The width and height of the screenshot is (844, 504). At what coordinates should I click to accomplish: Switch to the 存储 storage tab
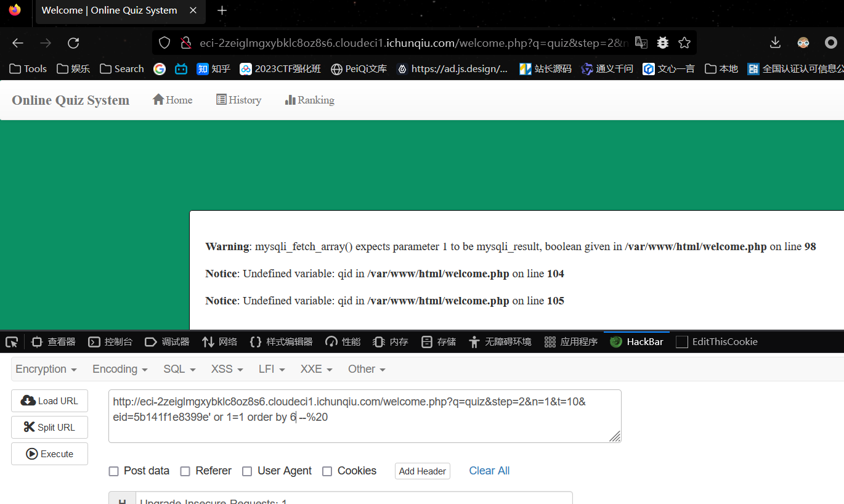point(439,342)
